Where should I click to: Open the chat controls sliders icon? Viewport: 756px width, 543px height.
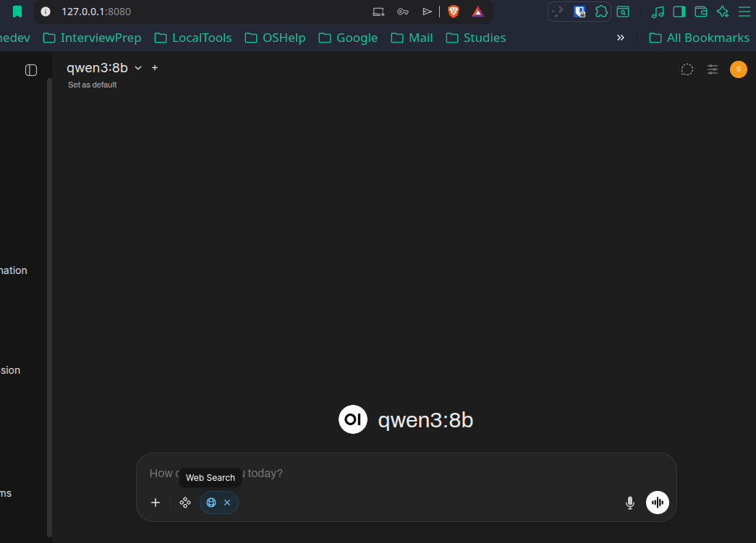[713, 69]
